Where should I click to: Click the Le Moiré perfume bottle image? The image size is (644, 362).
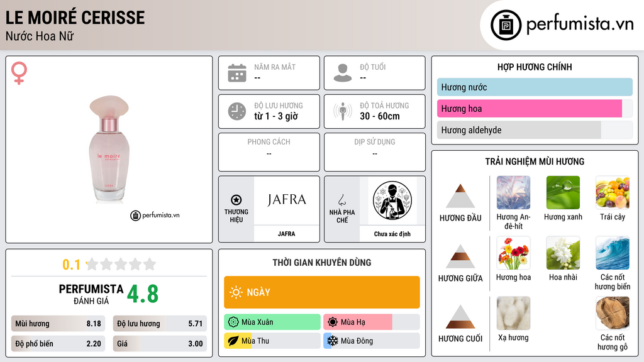(109, 148)
